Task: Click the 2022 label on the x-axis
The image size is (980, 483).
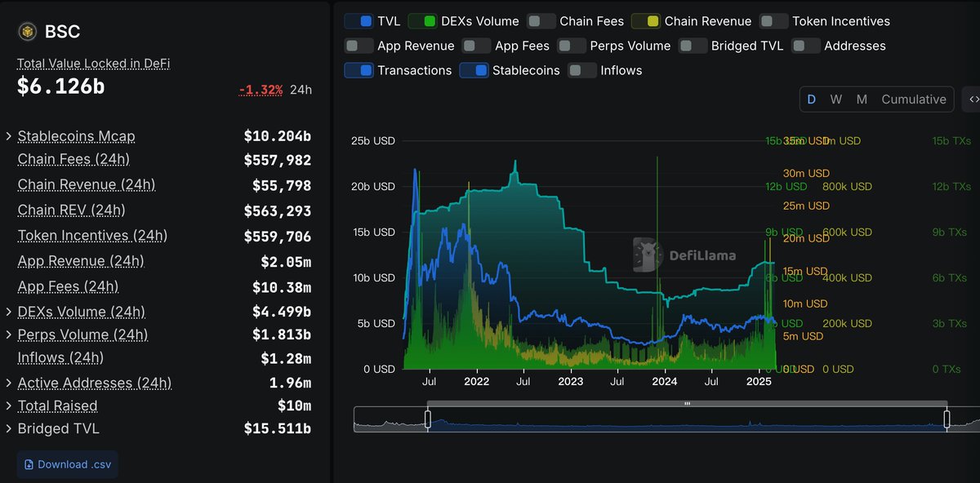Action: point(476,382)
